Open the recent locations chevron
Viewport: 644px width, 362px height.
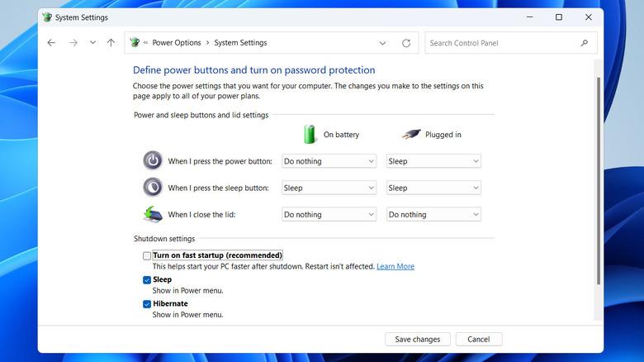(92, 43)
